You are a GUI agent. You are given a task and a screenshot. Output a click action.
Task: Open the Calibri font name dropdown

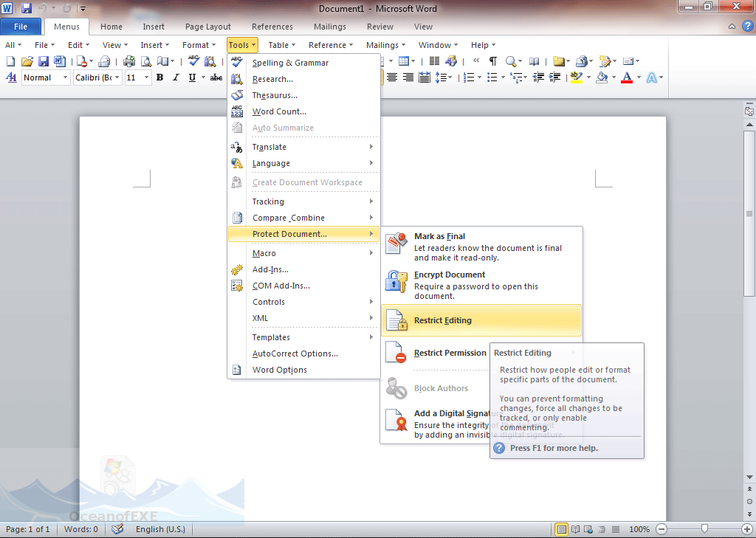pyautogui.click(x=117, y=77)
